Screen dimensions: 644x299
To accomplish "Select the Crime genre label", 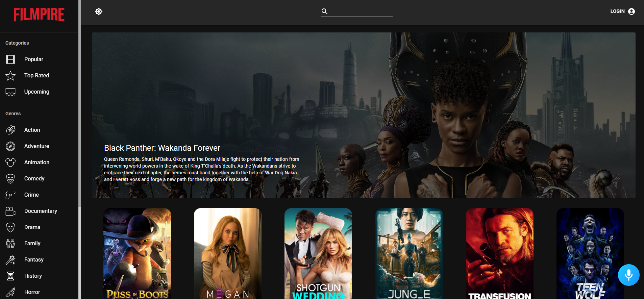I will 31,195.
